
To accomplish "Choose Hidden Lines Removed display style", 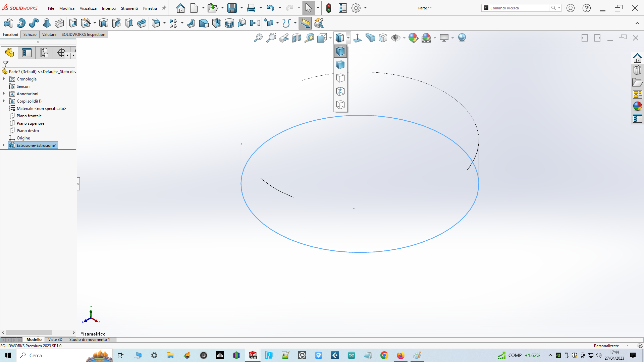I will (x=340, y=78).
